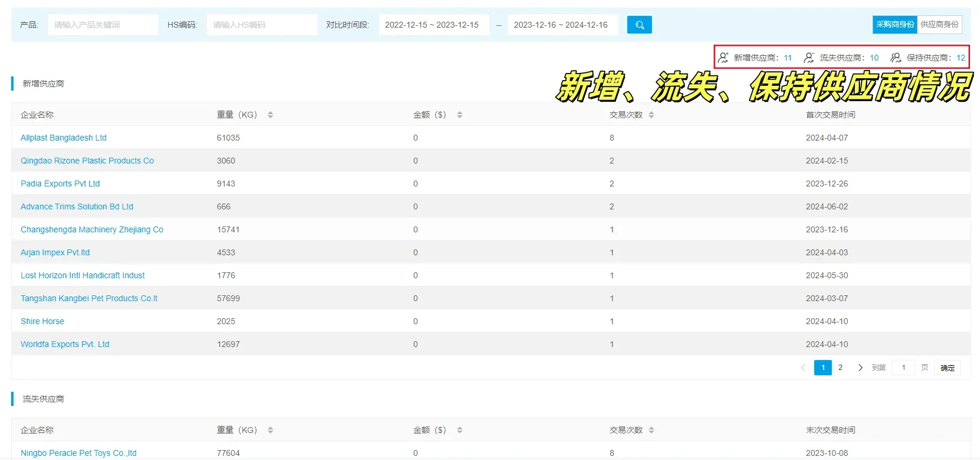Click the 末次交易时间 column header
980x460 pixels.
click(x=830, y=430)
